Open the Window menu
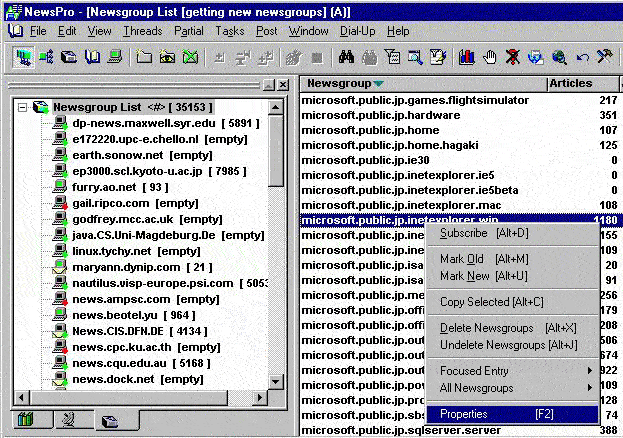Image resolution: width=623 pixels, height=438 pixels. 309,31
